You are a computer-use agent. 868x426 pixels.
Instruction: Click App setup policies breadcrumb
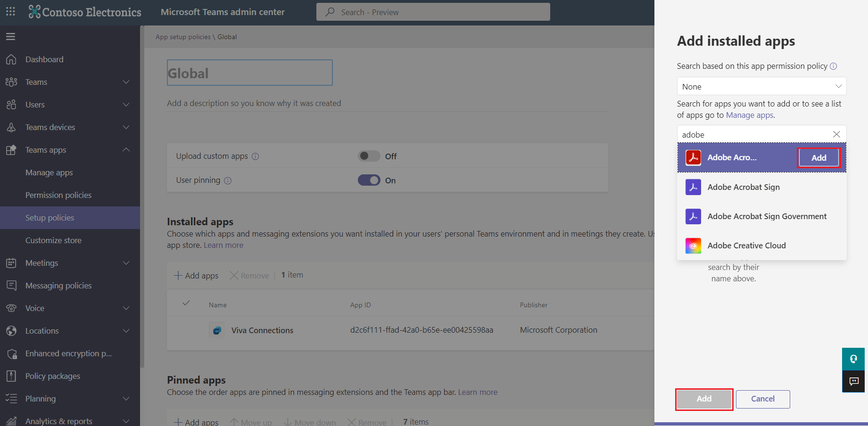point(183,37)
